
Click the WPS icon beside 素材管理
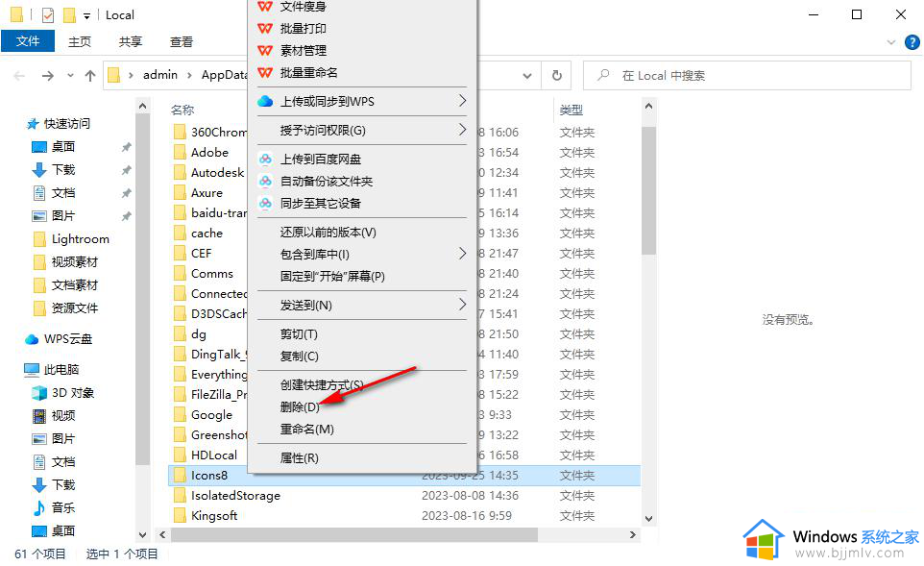[265, 51]
